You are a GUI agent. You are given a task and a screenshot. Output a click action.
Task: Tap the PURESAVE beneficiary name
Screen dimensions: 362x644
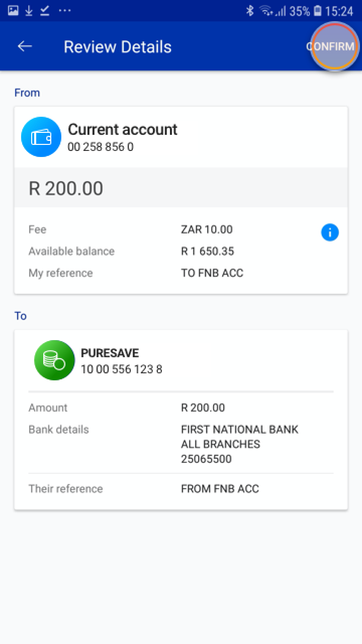coord(110,353)
